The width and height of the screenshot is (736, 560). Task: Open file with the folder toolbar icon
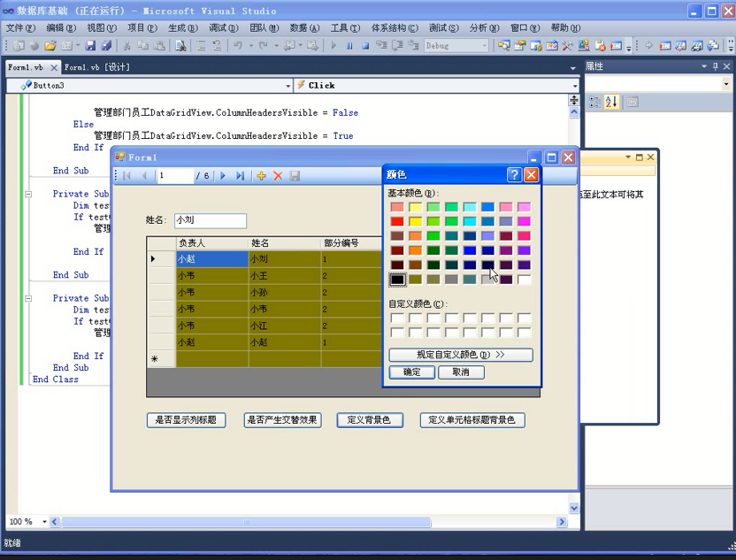coord(50,45)
